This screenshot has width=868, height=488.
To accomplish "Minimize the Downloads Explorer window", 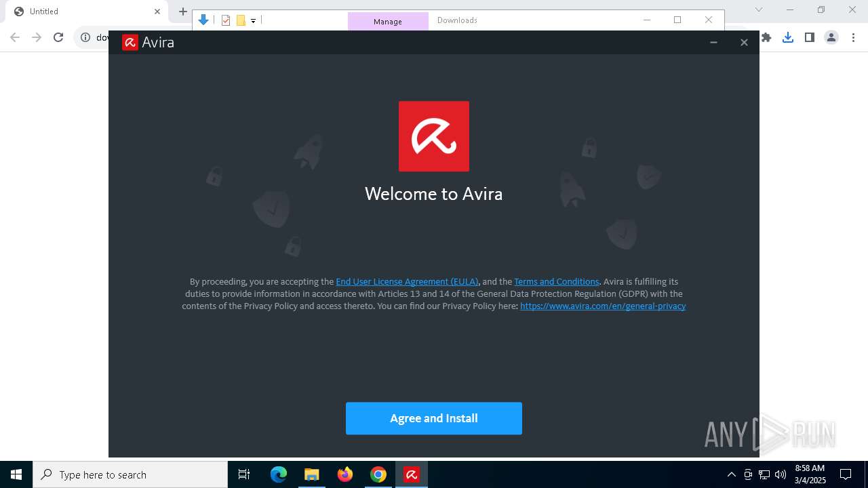I will [646, 20].
